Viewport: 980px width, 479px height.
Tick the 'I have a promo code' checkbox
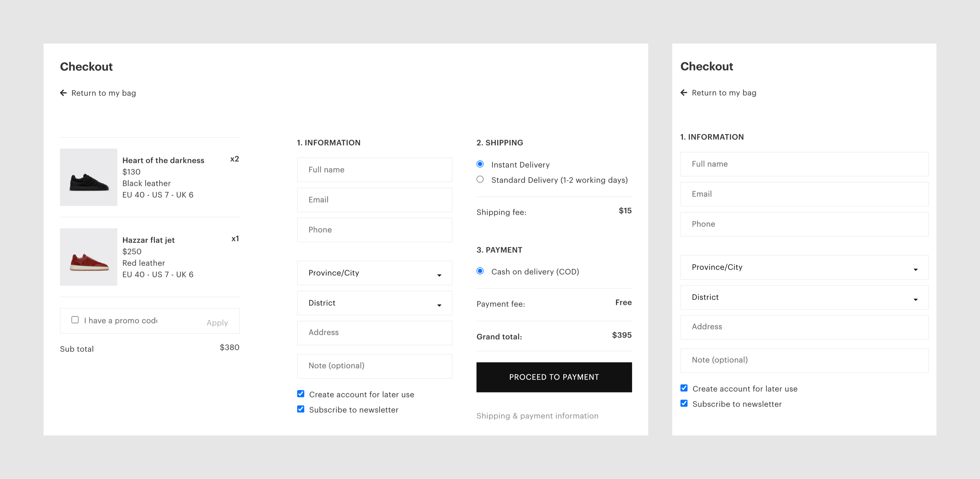(x=75, y=320)
